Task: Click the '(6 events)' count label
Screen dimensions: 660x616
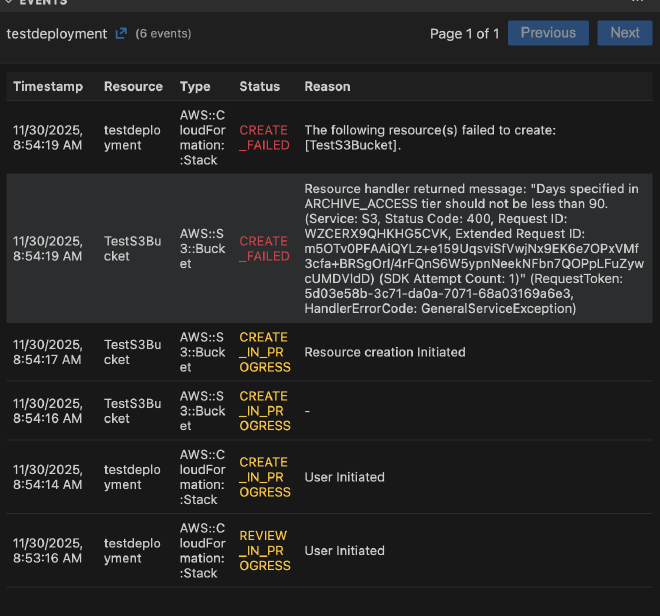Action: pyautogui.click(x=163, y=34)
